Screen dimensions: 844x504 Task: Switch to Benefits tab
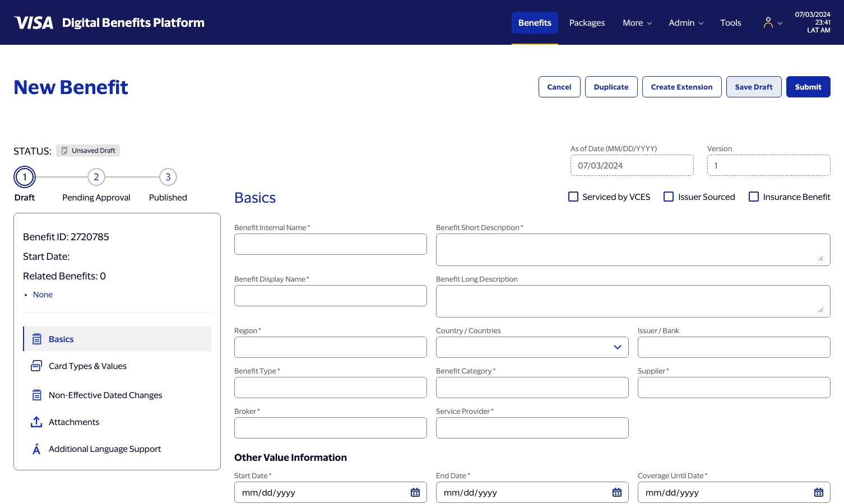535,23
